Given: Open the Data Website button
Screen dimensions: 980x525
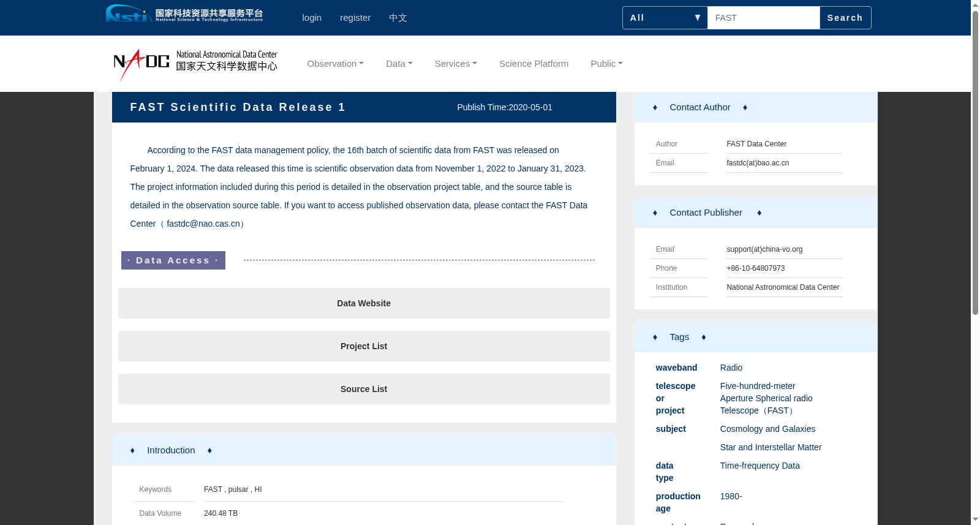Looking at the screenshot, I should point(364,303).
